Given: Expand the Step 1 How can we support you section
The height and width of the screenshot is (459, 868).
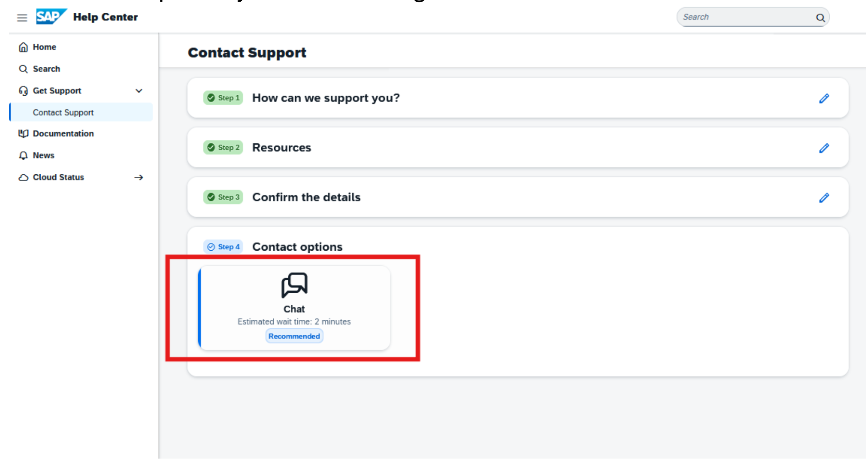Looking at the screenshot, I should point(326,98).
